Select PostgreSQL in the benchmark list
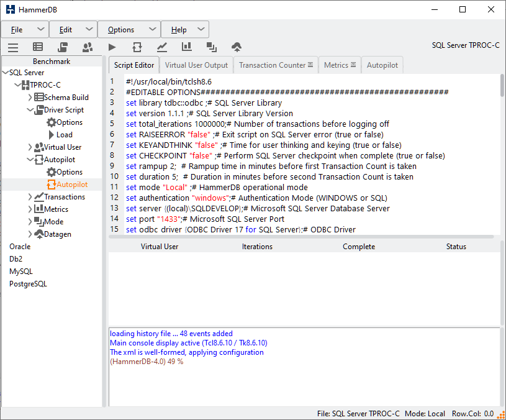Image resolution: width=506 pixels, height=420 pixels. point(28,284)
